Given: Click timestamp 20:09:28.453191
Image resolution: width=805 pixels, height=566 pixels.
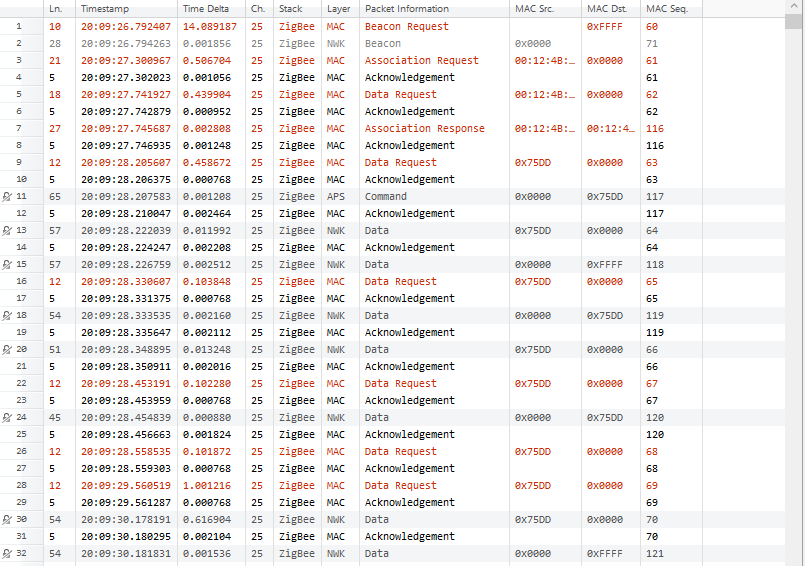Looking at the screenshot, I should (x=126, y=384).
